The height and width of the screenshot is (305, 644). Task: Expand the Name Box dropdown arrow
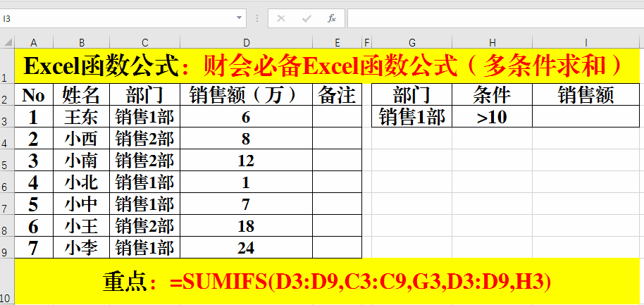click(239, 18)
